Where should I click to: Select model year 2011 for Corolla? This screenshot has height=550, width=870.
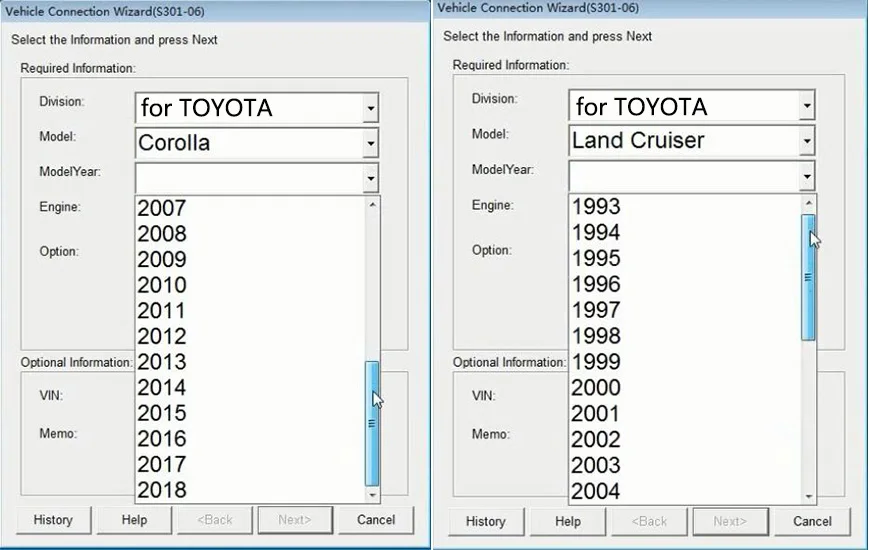pyautogui.click(x=250, y=310)
